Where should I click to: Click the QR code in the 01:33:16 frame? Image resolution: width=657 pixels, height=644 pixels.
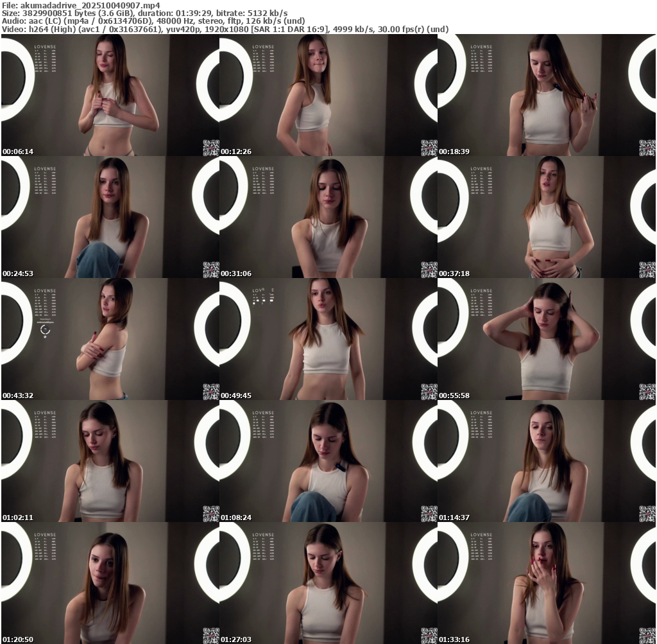(647, 635)
